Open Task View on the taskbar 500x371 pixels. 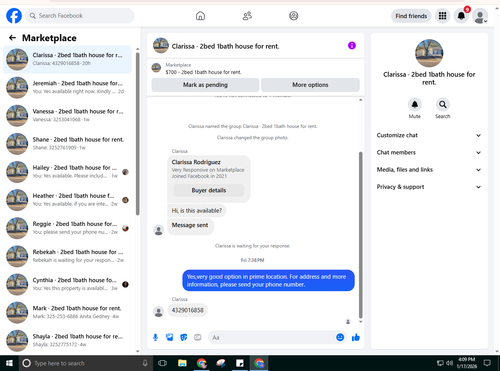[x=162, y=363]
